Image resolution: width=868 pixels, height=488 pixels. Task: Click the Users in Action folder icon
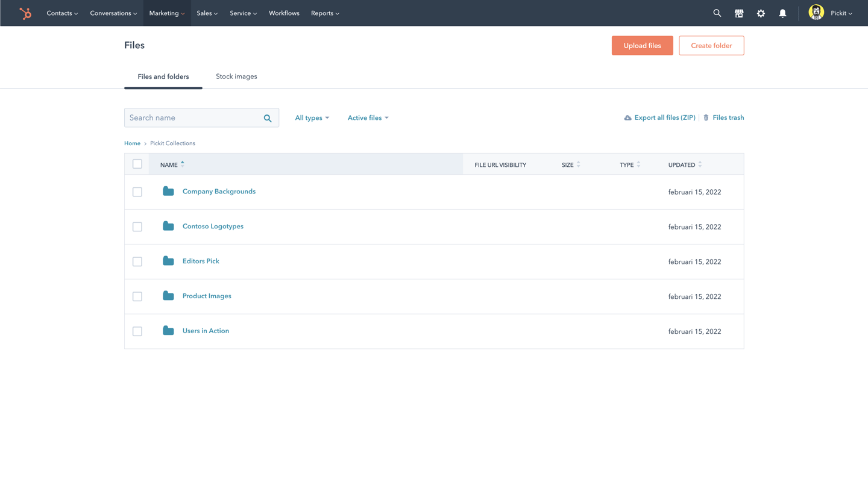[168, 331]
